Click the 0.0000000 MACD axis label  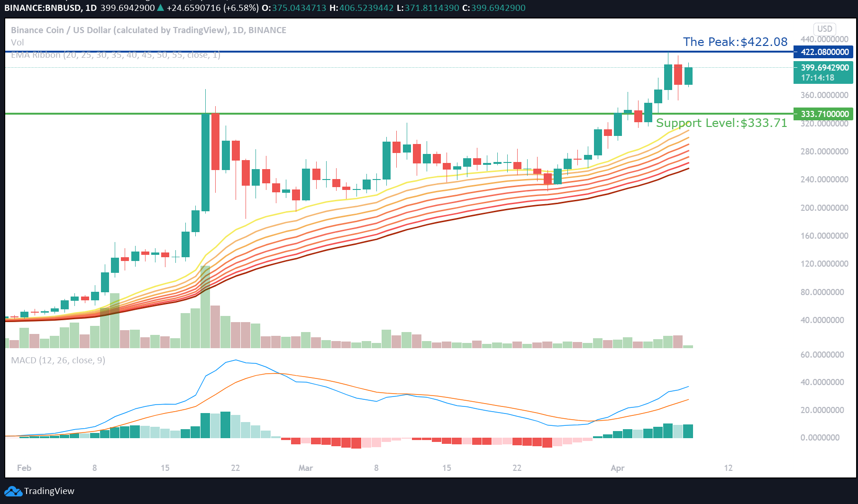coord(820,438)
